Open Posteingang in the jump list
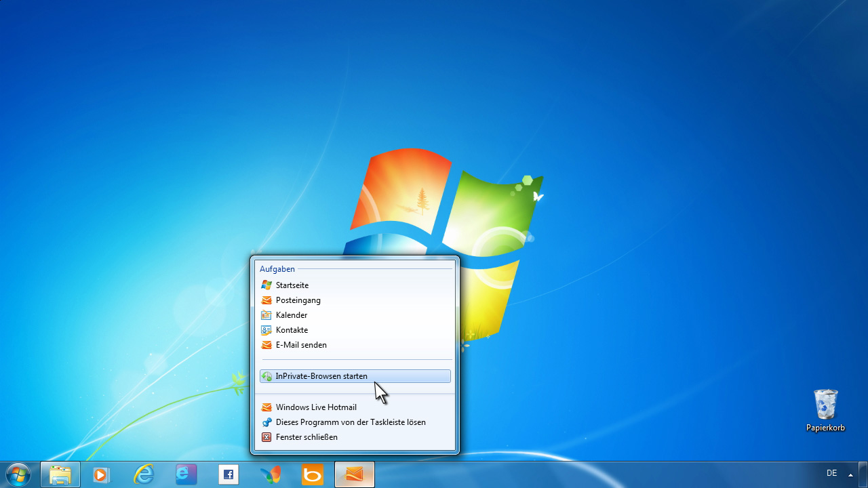 tap(355, 300)
